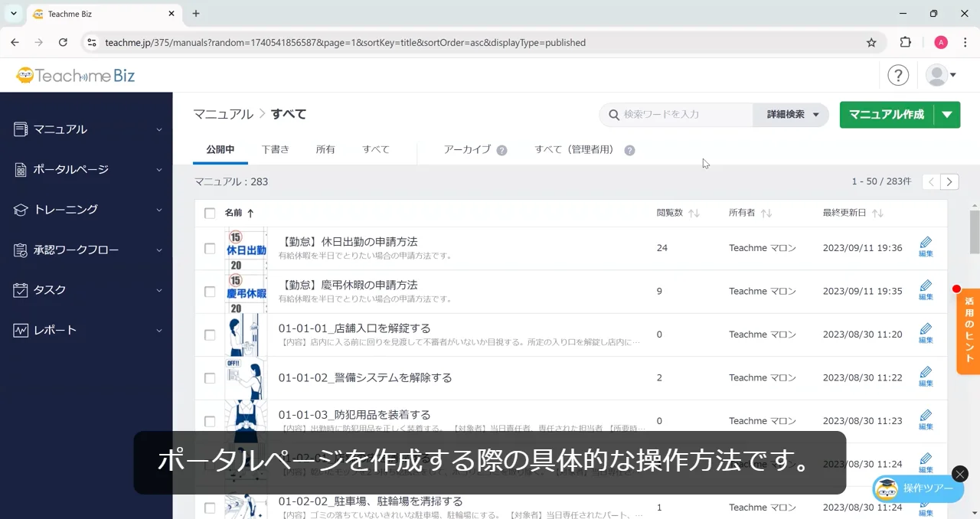Screen dimensions: 980x519
Task: Expand the タスク sidebar chevron
Action: click(159, 290)
